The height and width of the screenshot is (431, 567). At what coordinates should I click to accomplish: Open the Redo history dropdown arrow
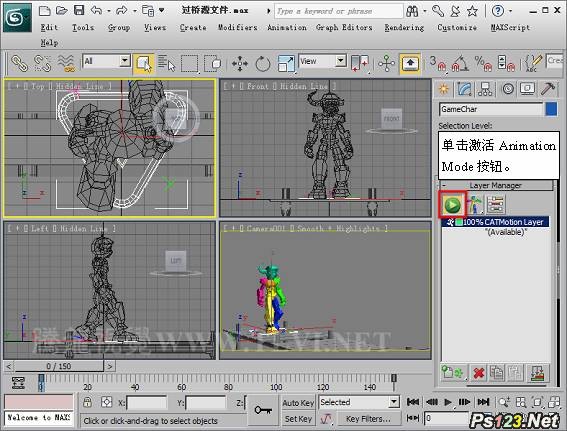pyautogui.click(x=135, y=11)
